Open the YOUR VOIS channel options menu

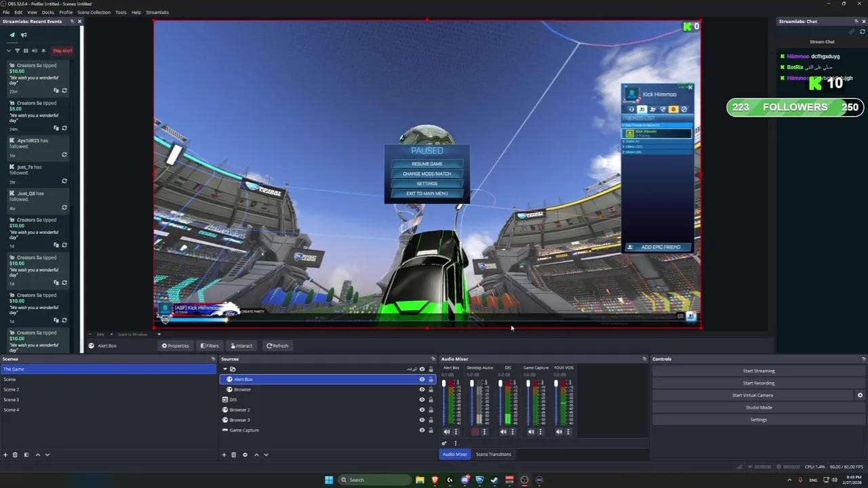[x=568, y=432]
